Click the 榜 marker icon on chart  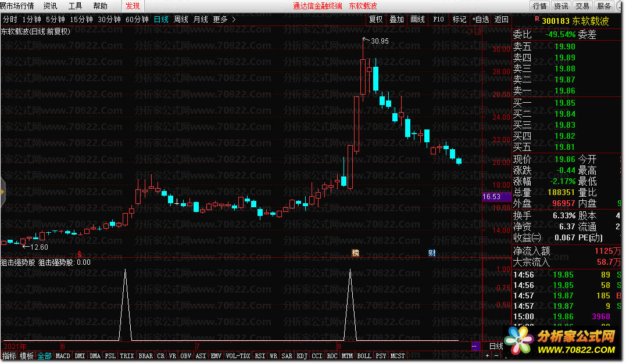[355, 253]
